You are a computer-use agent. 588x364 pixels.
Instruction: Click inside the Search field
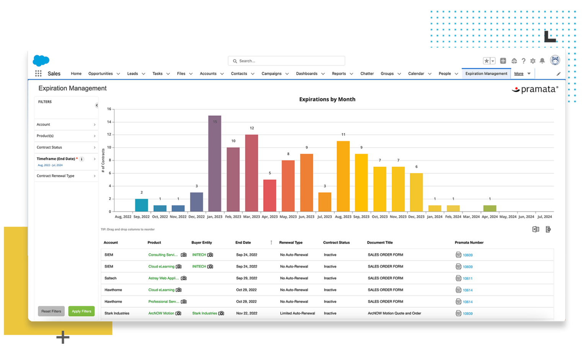tap(286, 60)
